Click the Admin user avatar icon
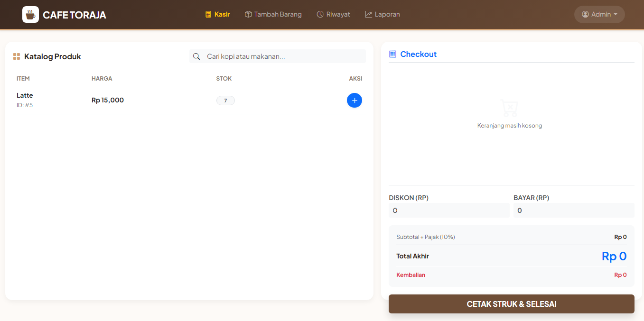 585,15
